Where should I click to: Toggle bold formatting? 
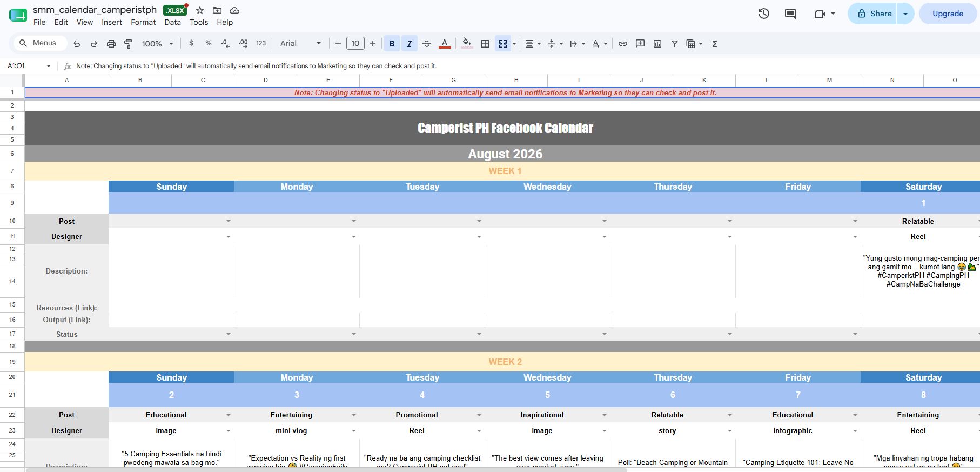coord(392,44)
